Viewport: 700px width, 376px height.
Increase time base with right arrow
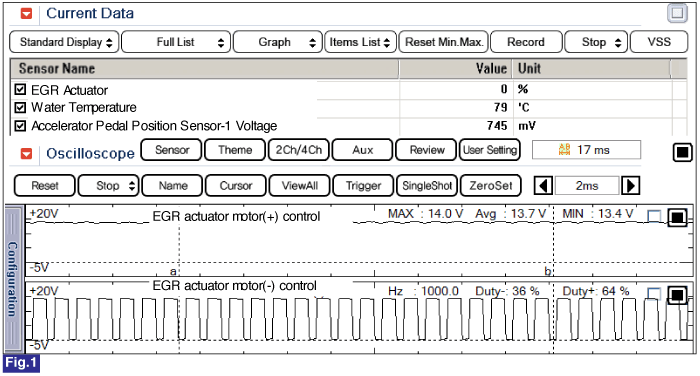point(630,185)
